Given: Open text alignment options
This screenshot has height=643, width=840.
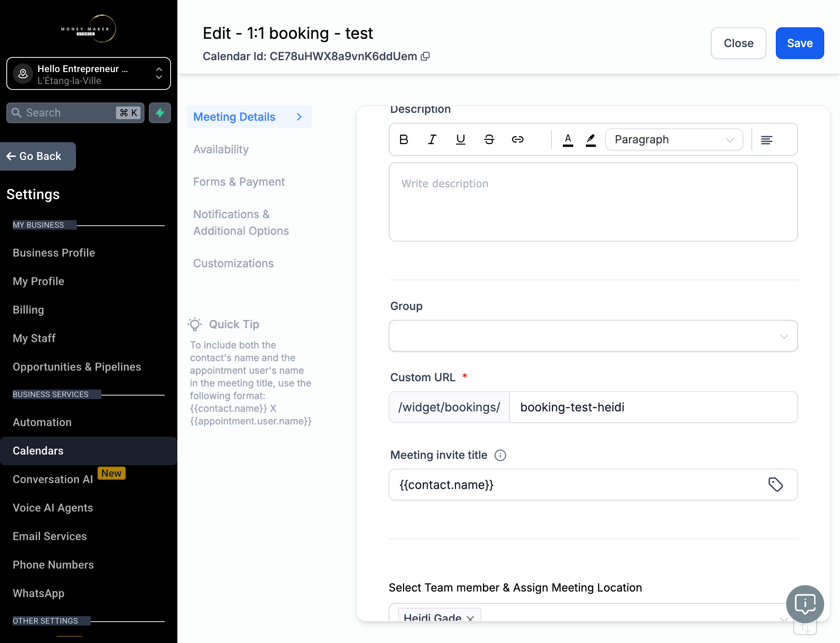Looking at the screenshot, I should click(767, 140).
